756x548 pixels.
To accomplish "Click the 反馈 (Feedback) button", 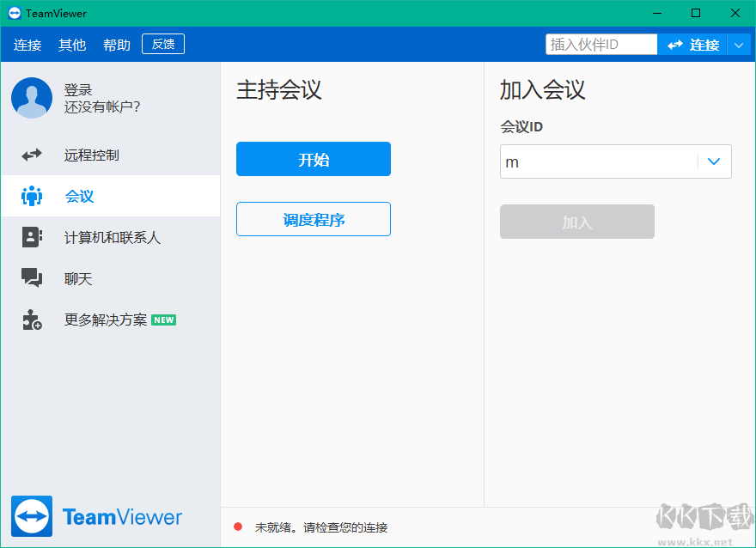I will 162,43.
